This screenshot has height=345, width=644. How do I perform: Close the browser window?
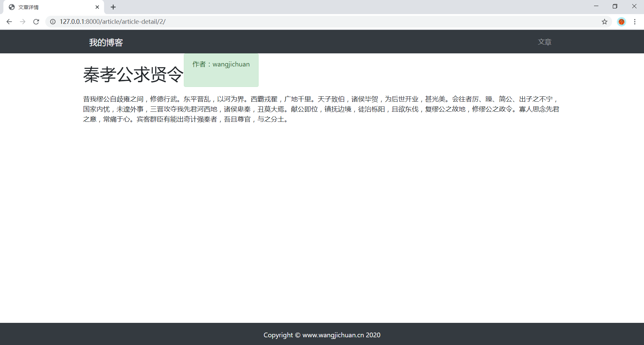(634, 6)
